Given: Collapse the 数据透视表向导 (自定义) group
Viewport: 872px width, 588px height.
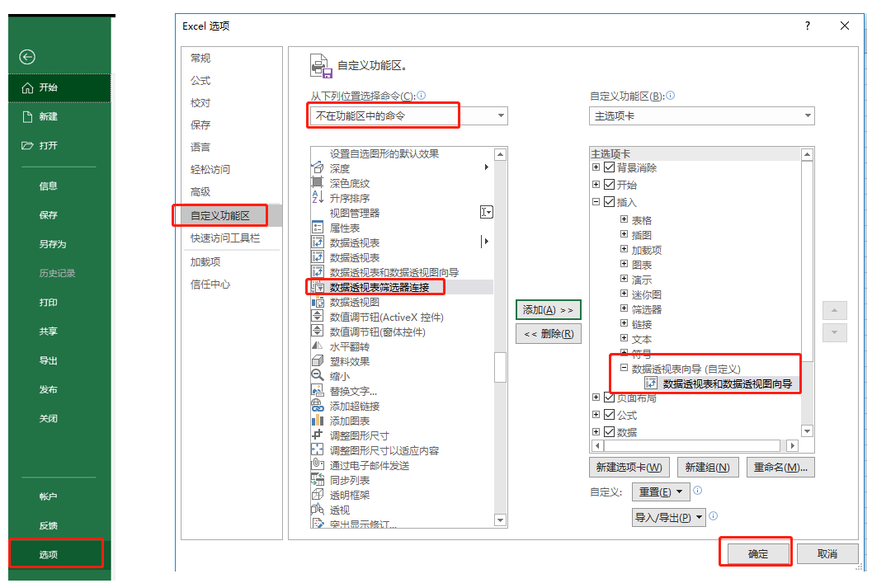Looking at the screenshot, I should point(624,368).
